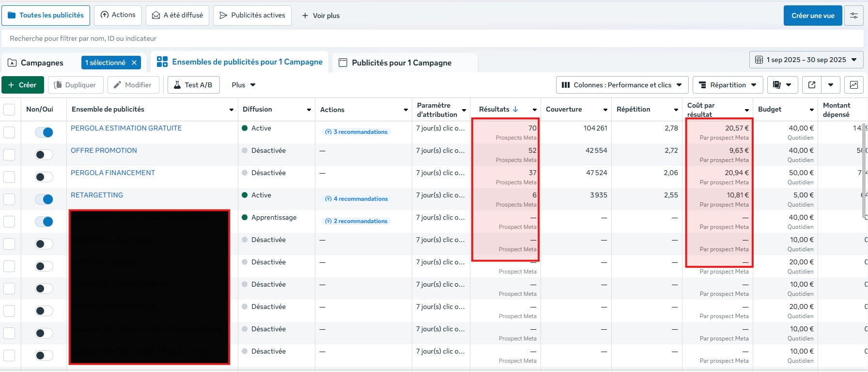Select all rows with the header checkbox
The height and width of the screenshot is (372, 868).
tap(9, 110)
